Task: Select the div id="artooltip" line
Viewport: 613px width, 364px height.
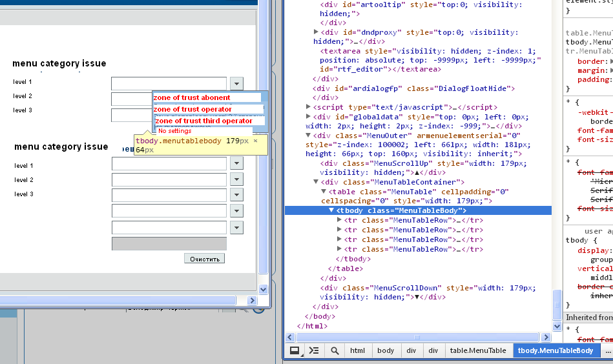Action: pos(421,9)
